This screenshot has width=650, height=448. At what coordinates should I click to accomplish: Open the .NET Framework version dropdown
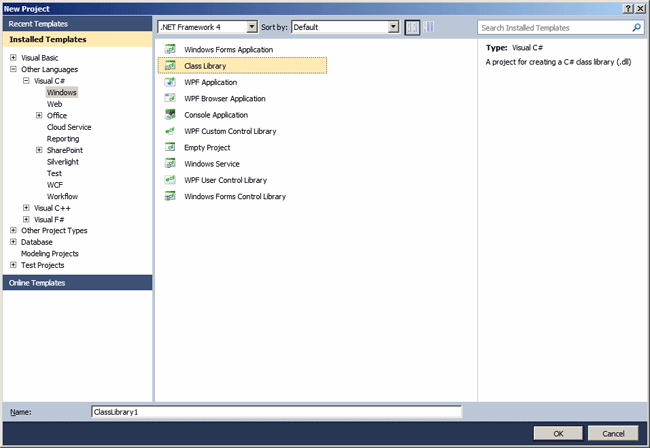coord(252,27)
